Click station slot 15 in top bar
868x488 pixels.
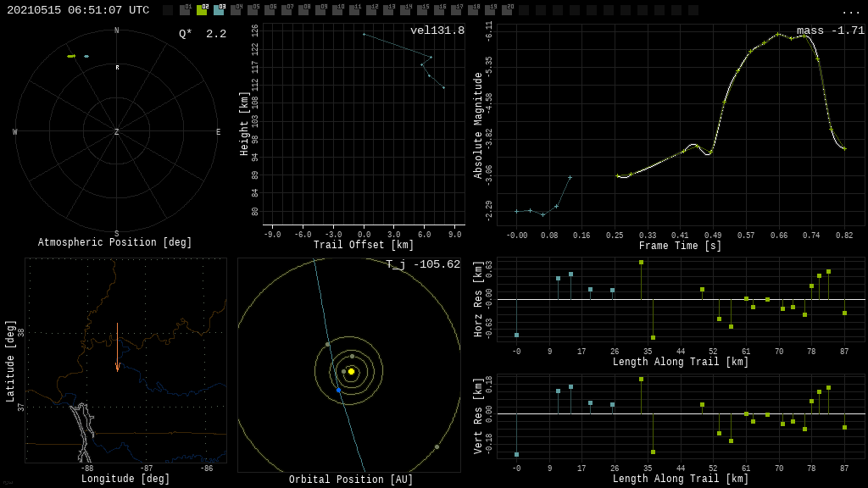point(422,10)
